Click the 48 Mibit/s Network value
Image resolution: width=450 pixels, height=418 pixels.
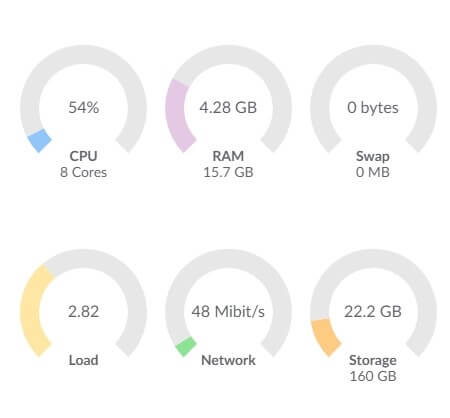(x=228, y=312)
